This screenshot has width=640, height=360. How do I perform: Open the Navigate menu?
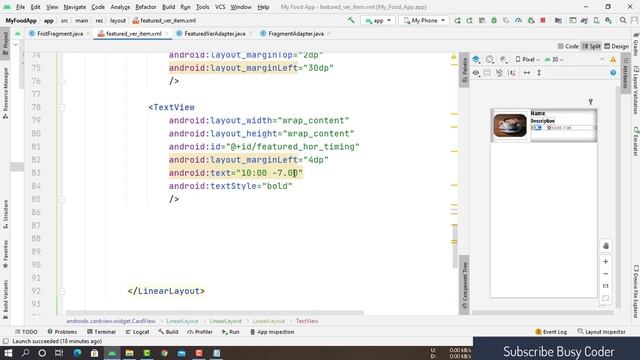[75, 7]
